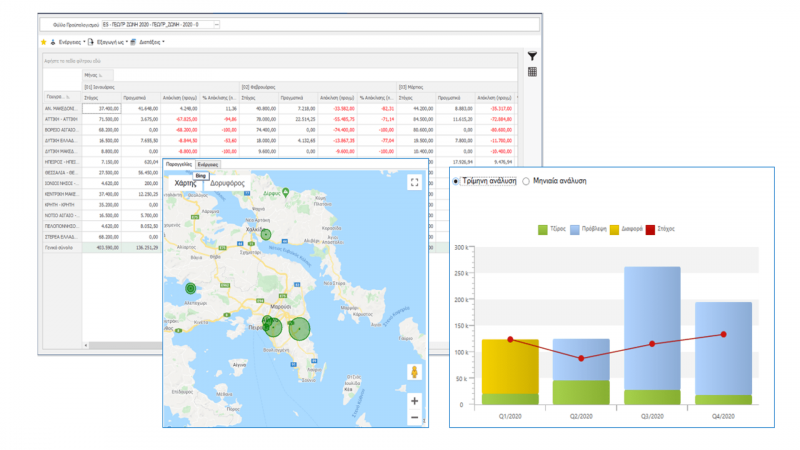
Task: Zoom in on the map
Action: (x=414, y=401)
